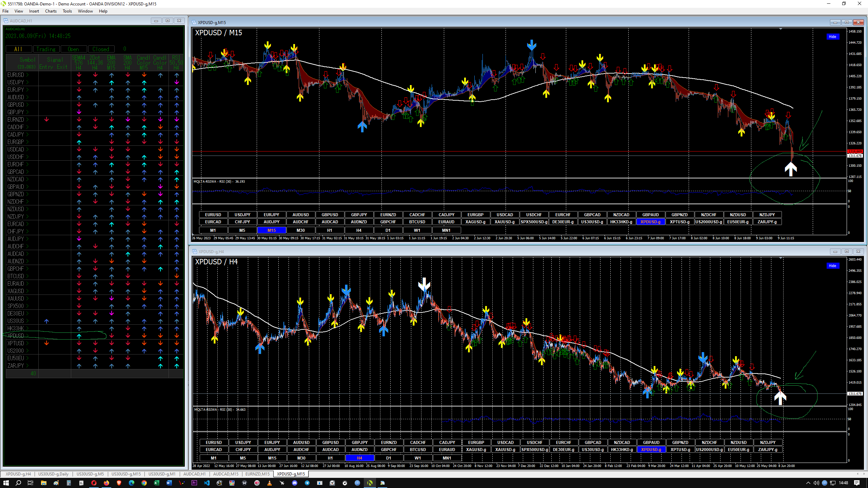Launch VLC media player from taskbar
Image resolution: width=868 pixels, height=488 pixels.
[x=270, y=483]
